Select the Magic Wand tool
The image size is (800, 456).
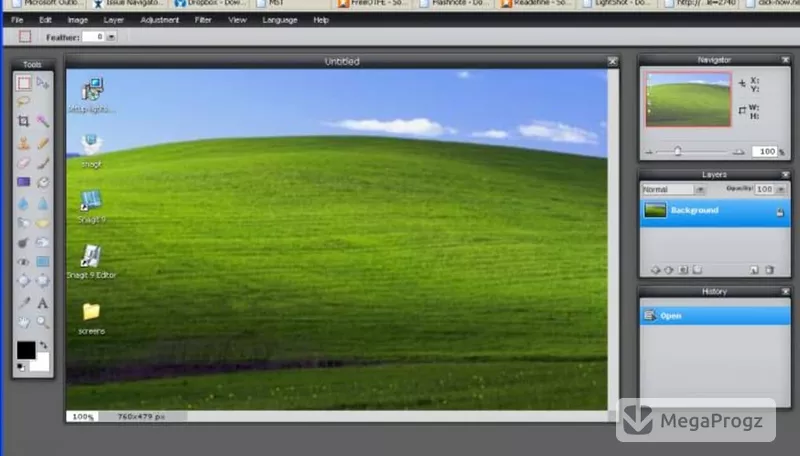[x=43, y=121]
